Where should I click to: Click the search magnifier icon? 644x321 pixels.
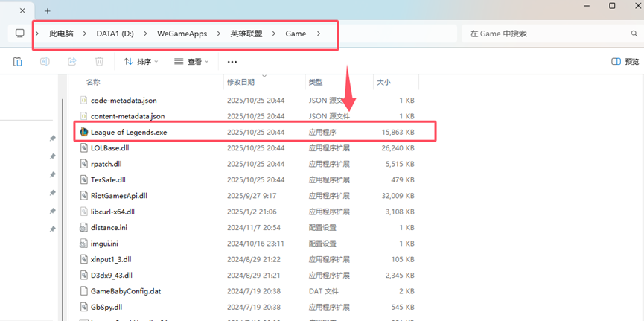tap(634, 34)
